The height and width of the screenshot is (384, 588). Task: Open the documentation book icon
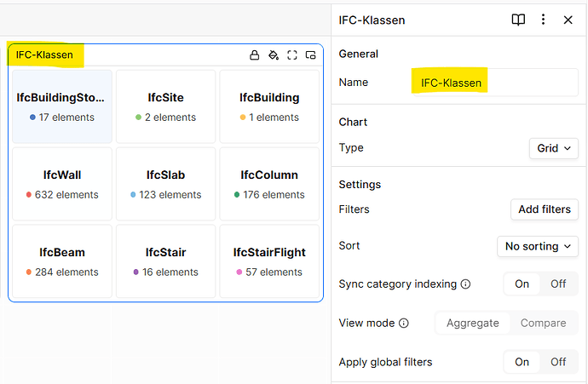pyautogui.click(x=518, y=20)
